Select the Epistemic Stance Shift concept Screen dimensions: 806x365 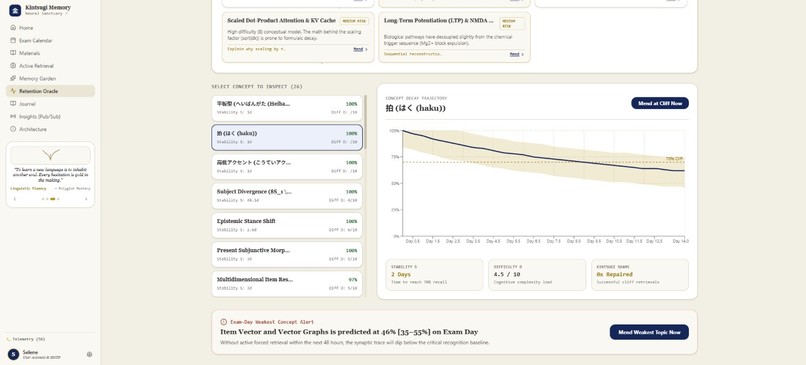point(287,225)
